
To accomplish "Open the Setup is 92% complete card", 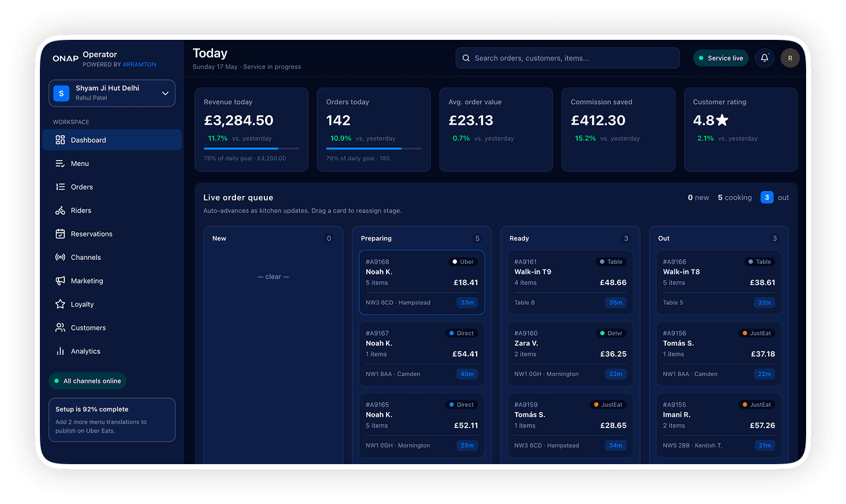I will (x=112, y=420).
